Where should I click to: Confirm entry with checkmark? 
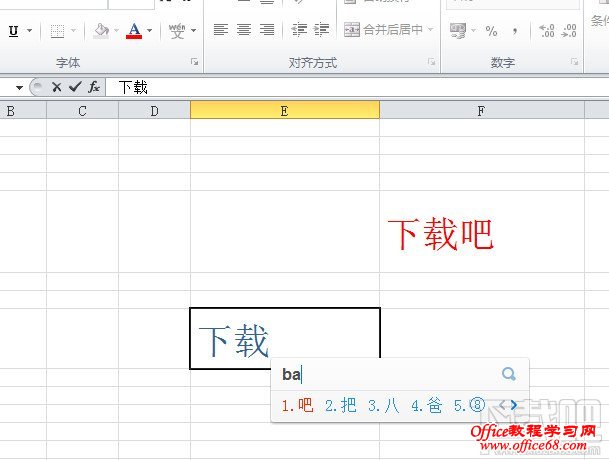75,87
